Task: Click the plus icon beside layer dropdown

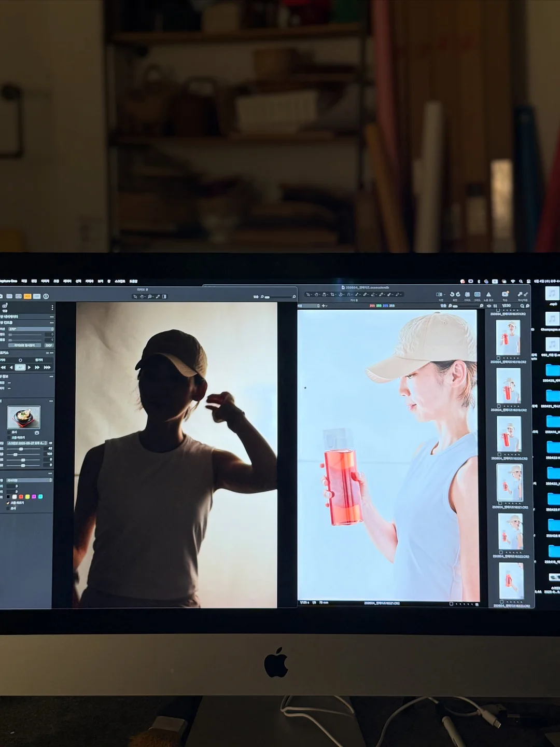Action: [323, 306]
